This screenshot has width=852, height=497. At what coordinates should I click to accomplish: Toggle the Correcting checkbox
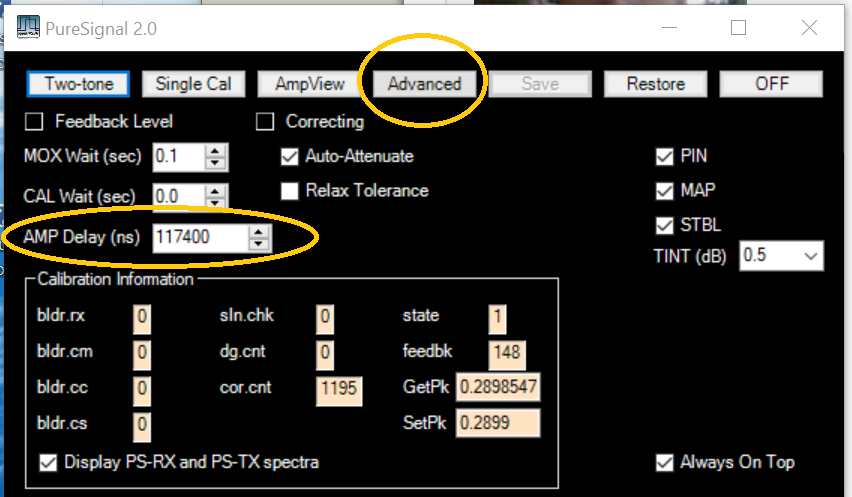[x=265, y=122]
